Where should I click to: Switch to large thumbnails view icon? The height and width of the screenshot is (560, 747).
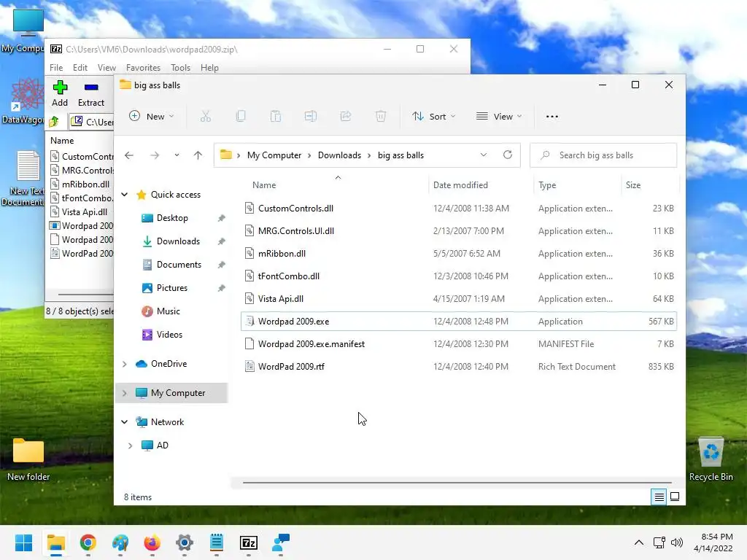pos(675,497)
